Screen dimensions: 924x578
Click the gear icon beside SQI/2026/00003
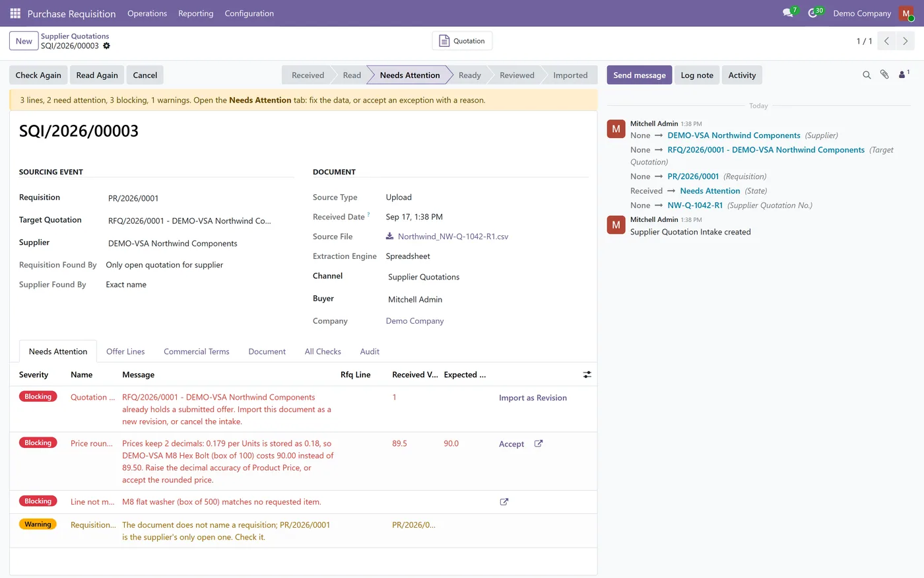106,46
